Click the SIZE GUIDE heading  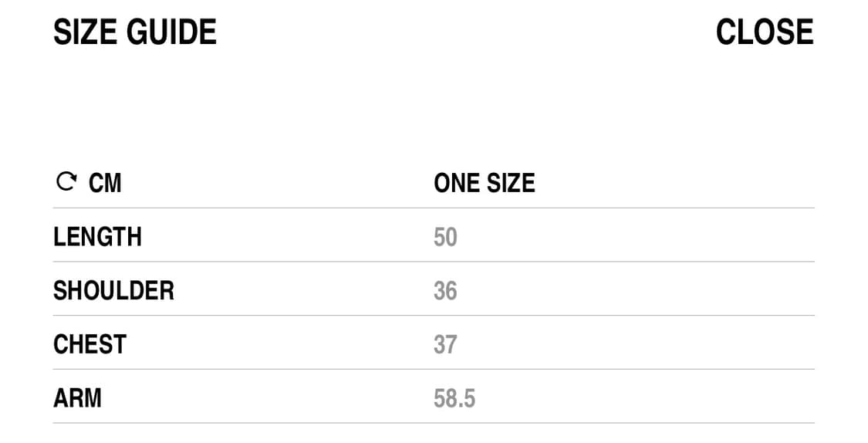[x=135, y=32]
